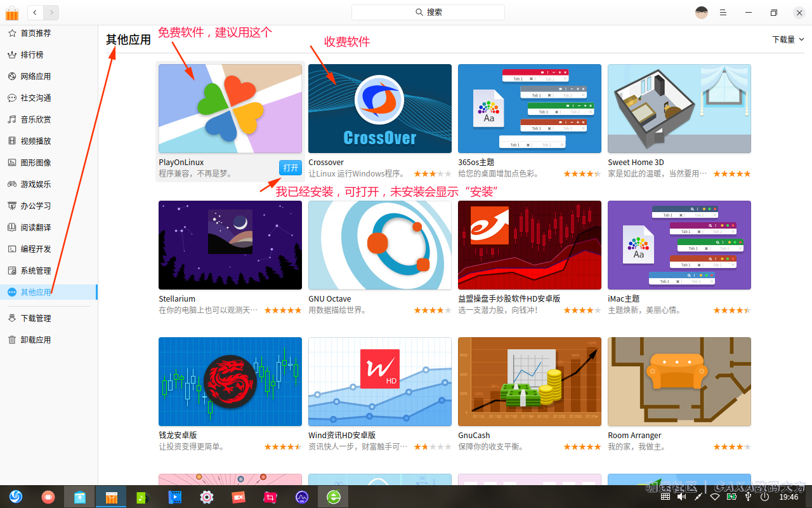Viewport: 812px width, 508px height.
Task: Click the app store icon in taskbar
Action: (x=111, y=497)
